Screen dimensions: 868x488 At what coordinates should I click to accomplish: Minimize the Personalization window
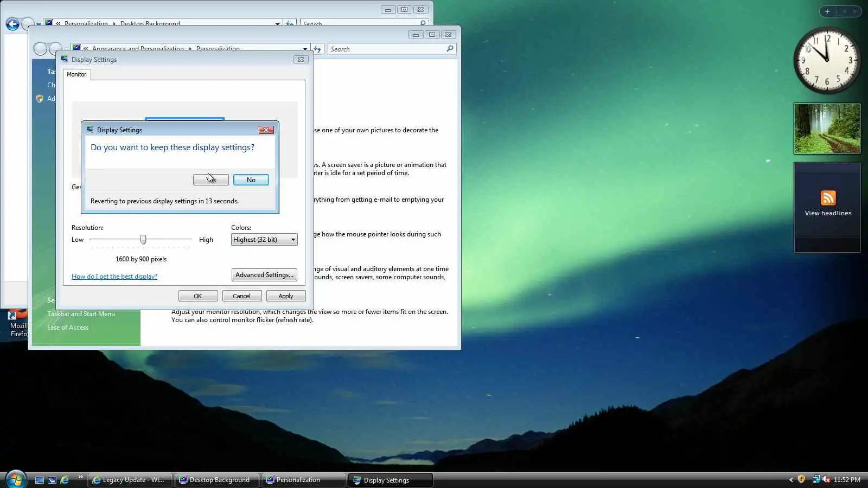[416, 35]
